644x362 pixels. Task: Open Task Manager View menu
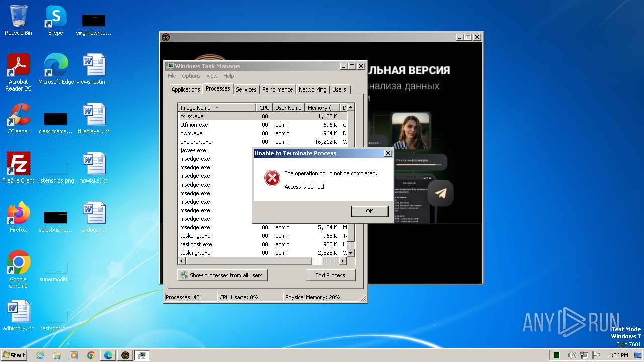point(212,76)
